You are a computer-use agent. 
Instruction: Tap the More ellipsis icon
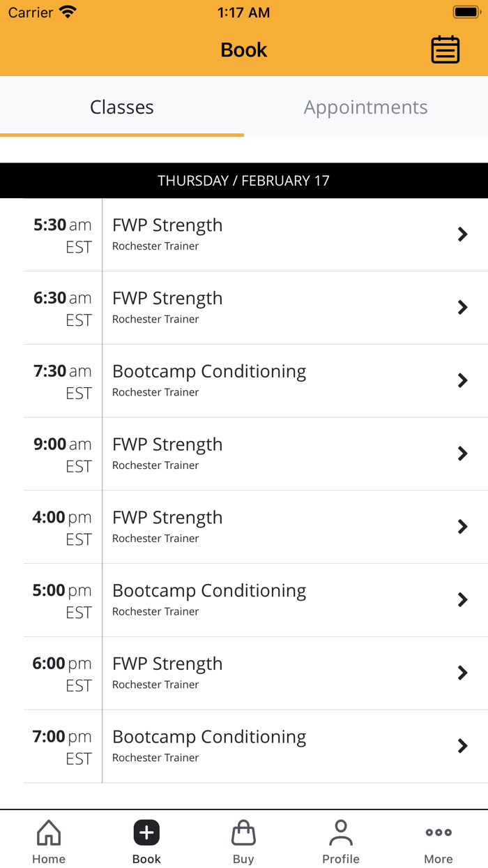(x=438, y=832)
